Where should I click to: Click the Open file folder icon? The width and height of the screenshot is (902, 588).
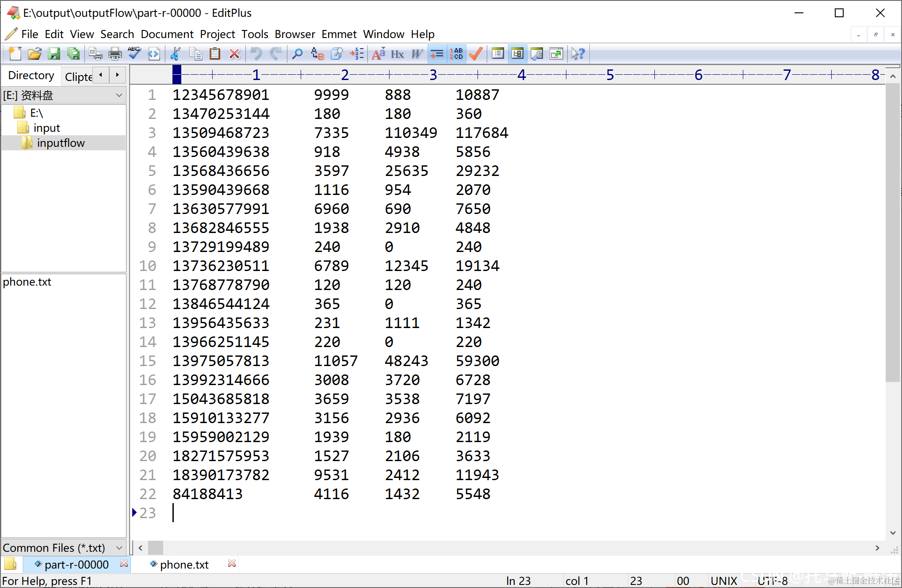click(34, 54)
